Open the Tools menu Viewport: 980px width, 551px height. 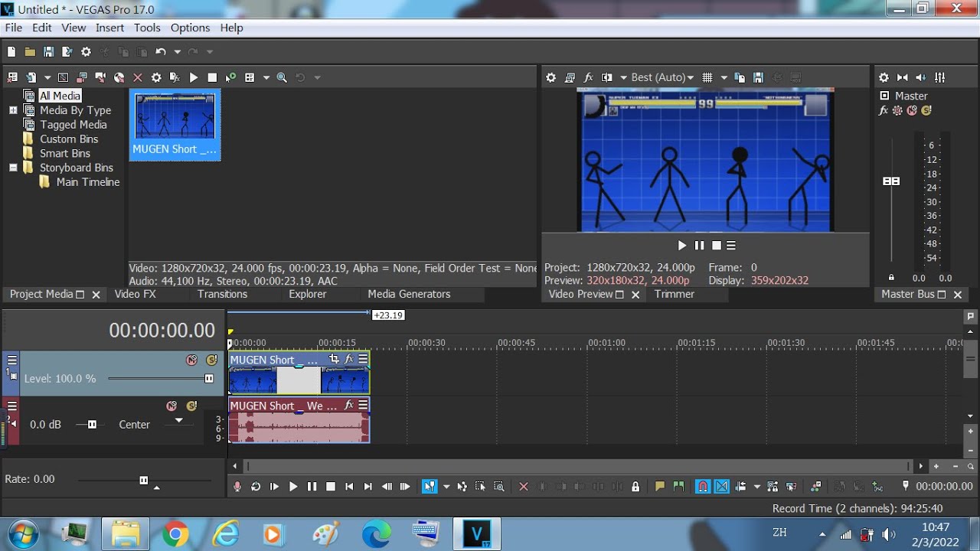[147, 28]
